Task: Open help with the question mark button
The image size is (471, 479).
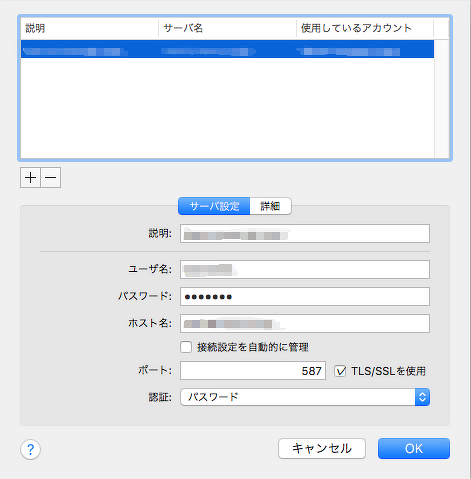Action: pyautogui.click(x=30, y=449)
